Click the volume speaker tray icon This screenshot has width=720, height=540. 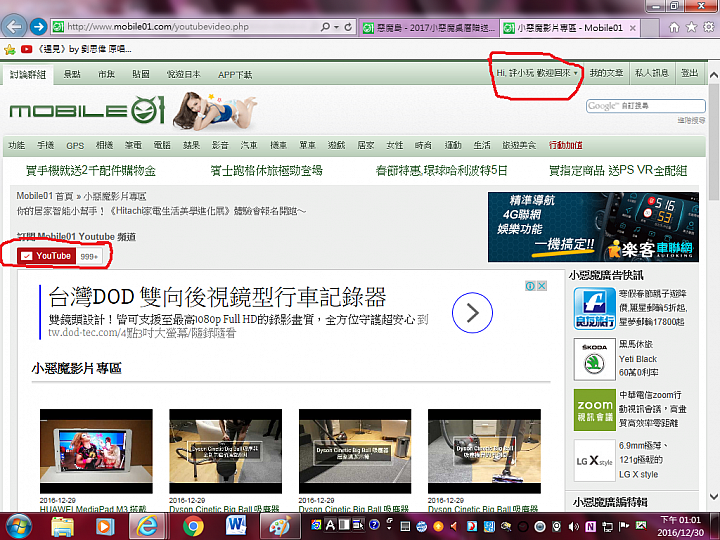[x=574, y=526]
